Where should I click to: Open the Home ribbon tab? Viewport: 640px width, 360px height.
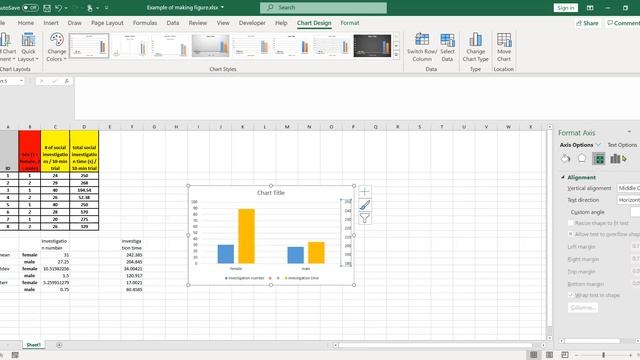point(26,23)
